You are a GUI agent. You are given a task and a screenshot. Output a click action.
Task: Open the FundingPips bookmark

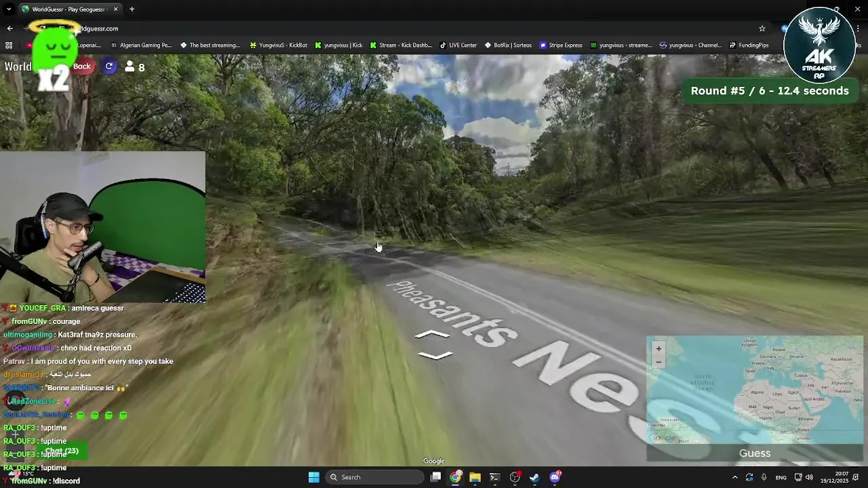[749, 45]
